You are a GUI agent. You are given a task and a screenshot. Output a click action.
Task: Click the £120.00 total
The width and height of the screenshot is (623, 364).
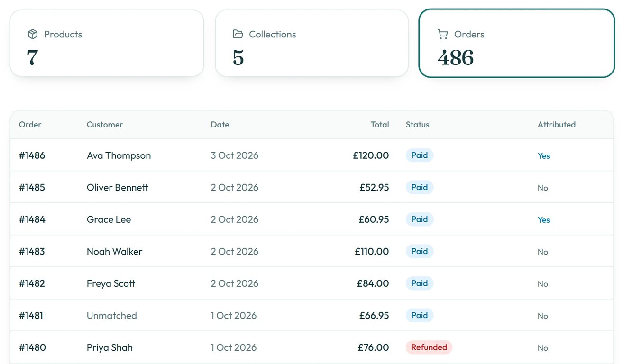(x=371, y=155)
